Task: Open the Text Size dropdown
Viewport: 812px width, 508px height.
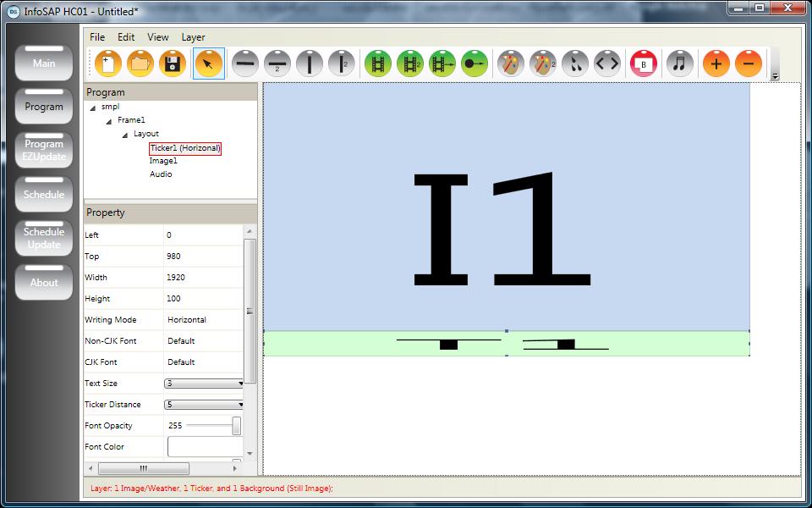Action: coord(205,384)
